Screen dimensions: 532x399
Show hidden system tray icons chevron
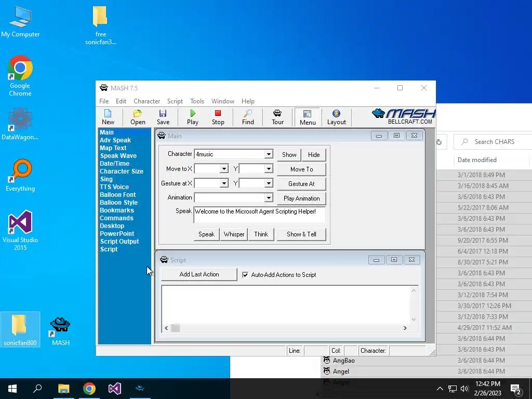point(440,389)
